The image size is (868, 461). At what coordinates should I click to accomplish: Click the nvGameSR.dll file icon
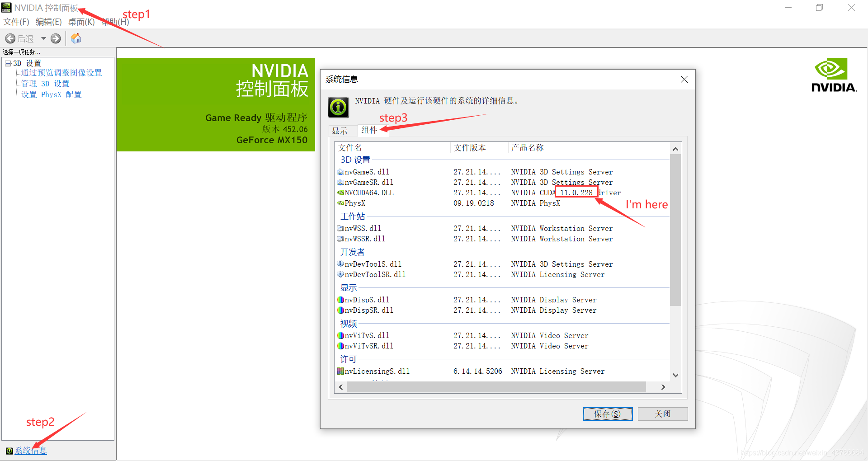tap(340, 182)
